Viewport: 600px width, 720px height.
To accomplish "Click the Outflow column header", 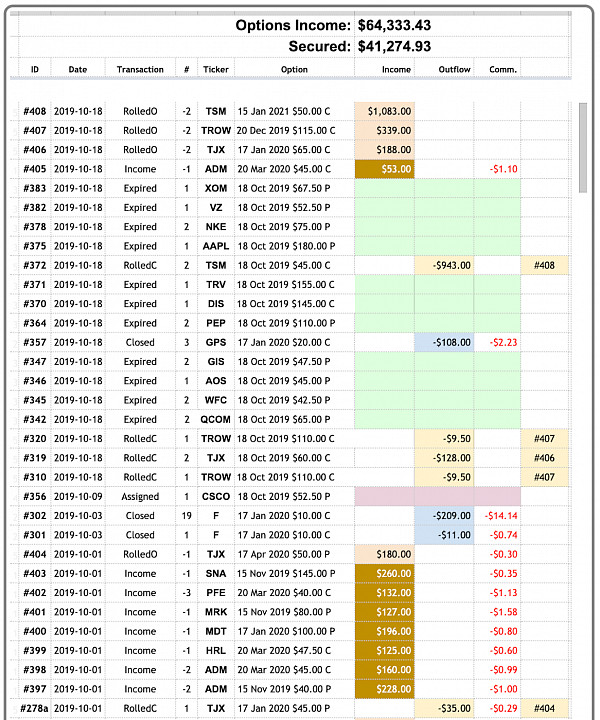I will click(x=454, y=69).
